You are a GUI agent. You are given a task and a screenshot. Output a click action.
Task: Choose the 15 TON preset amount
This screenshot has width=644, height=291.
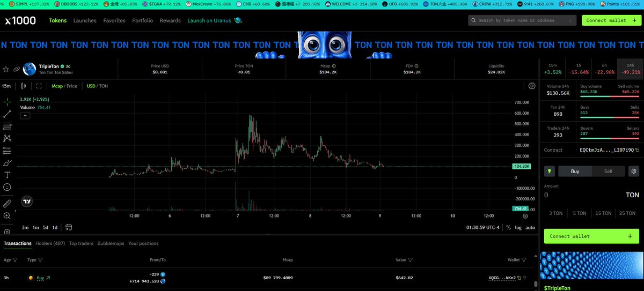point(603,213)
